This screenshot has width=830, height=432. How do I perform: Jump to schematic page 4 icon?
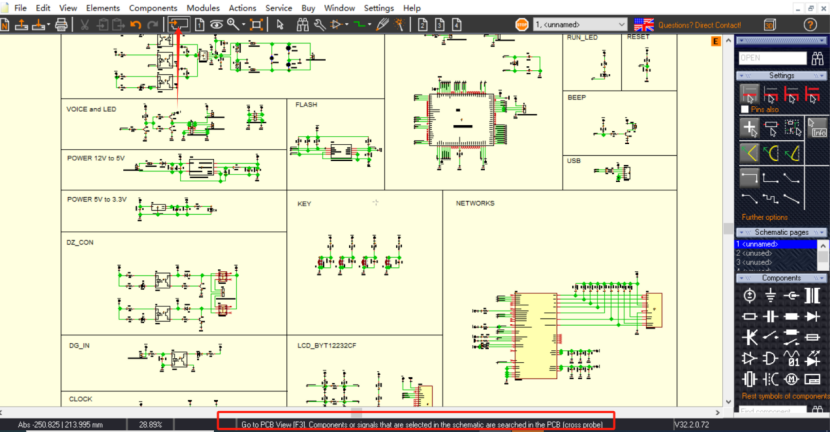(456, 24)
